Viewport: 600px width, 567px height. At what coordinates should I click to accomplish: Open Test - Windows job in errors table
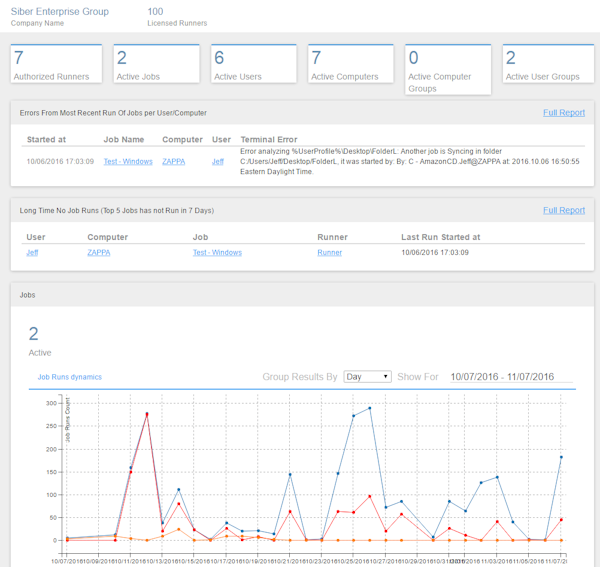[x=128, y=161]
